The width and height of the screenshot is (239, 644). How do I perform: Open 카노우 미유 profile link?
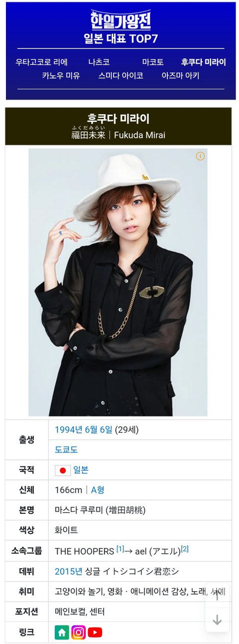tap(61, 76)
